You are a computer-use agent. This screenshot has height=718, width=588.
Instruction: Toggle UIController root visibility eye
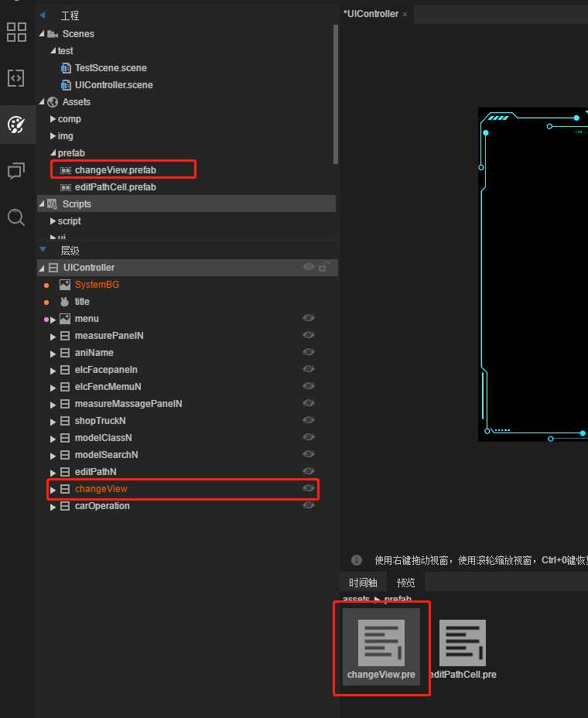pyautogui.click(x=309, y=267)
